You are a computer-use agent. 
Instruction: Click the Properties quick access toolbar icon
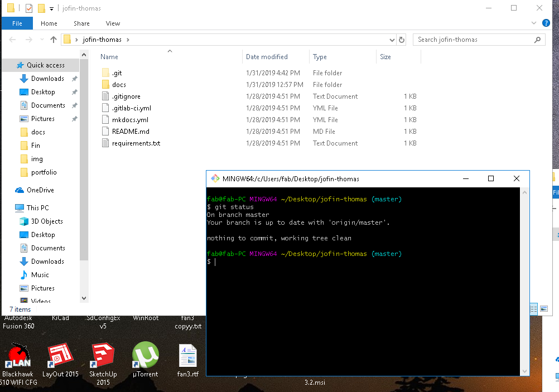[29, 8]
